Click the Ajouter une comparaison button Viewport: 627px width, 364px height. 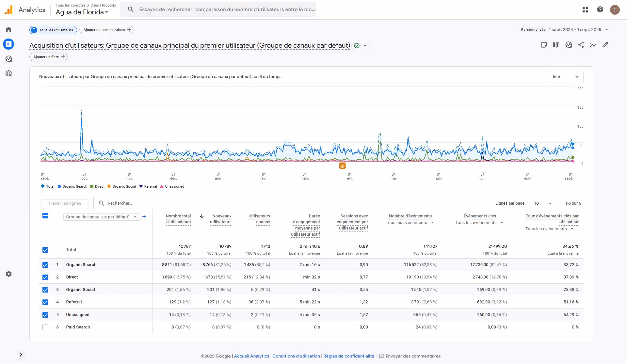106,30
